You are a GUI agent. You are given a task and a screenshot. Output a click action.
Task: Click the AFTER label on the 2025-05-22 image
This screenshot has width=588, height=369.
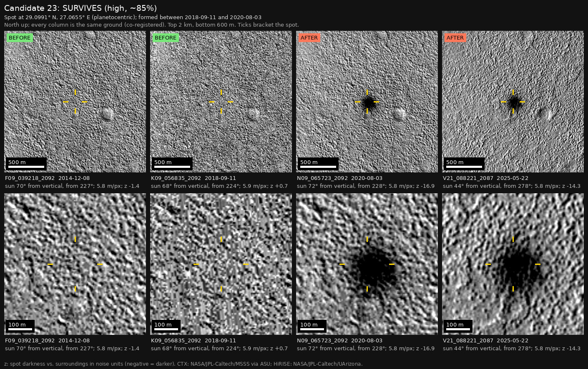455,38
